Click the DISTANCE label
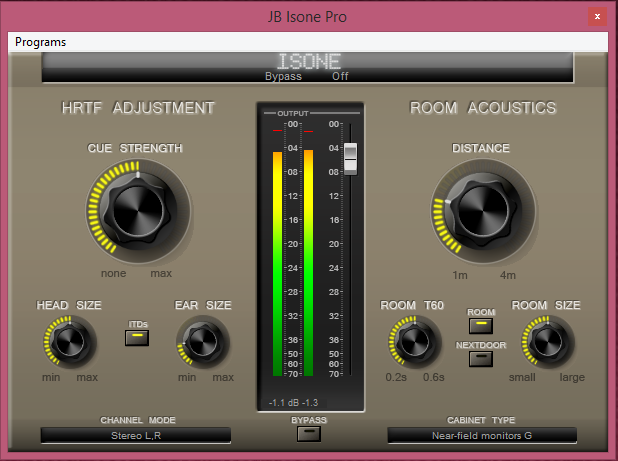Viewport: 618px width, 461px height. (480, 148)
